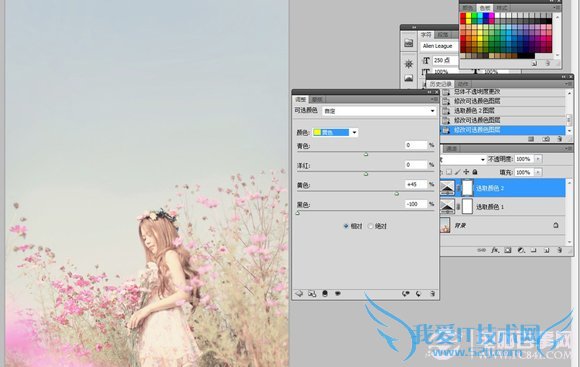Click view previous state icon in Adjustments
Image resolution: width=580 pixels, height=367 pixels.
(x=406, y=294)
